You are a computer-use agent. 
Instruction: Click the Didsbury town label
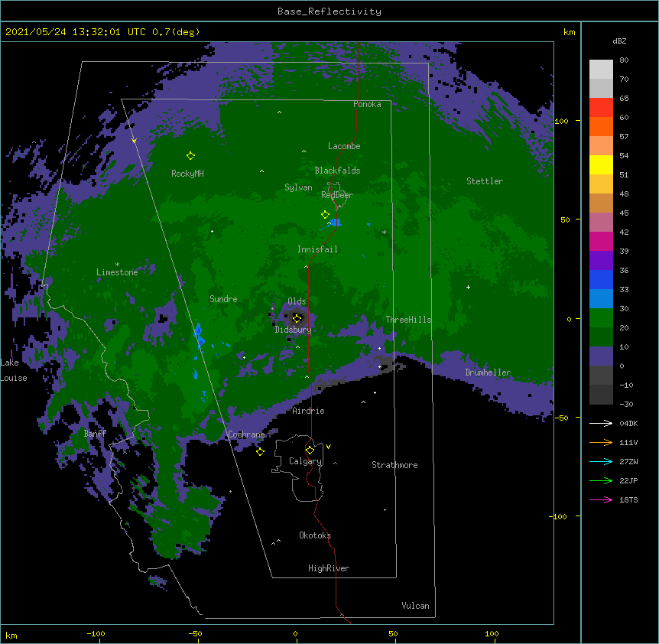pyautogui.click(x=294, y=330)
